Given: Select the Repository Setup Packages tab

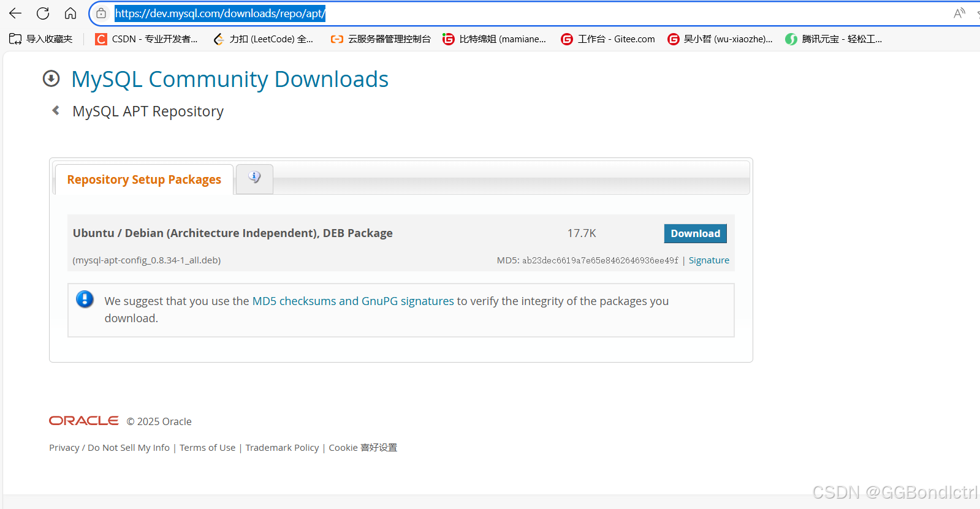Looking at the screenshot, I should point(144,179).
